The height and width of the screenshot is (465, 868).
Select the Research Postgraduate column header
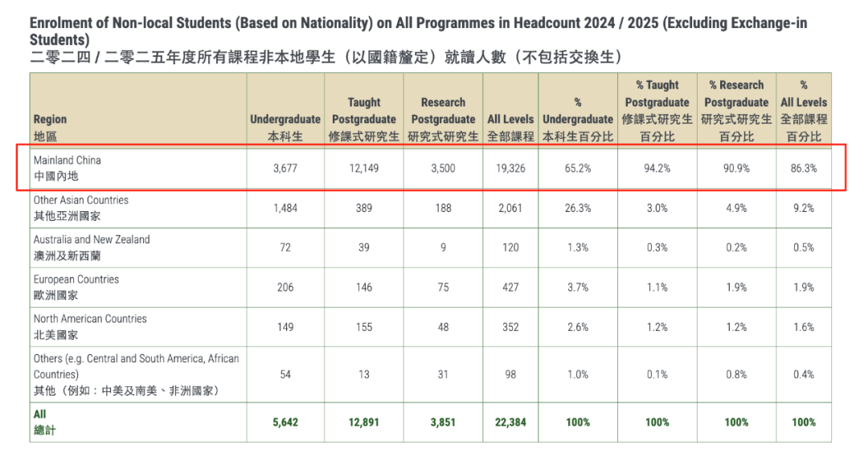click(443, 119)
